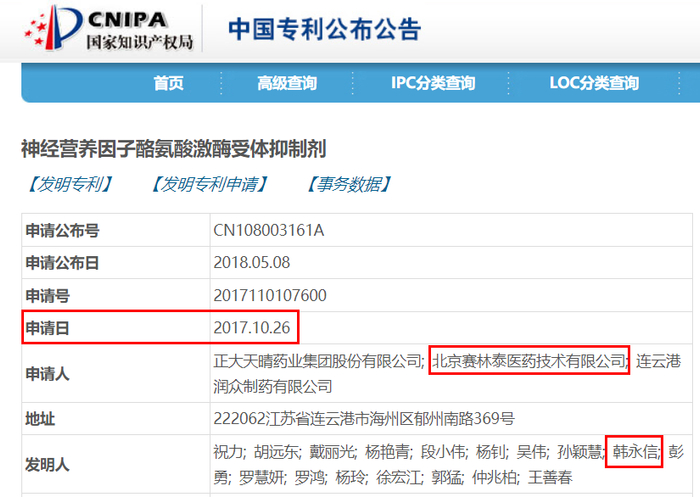Open the IPC分类查询 menu item
This screenshot has height=497, width=700.
point(433,83)
